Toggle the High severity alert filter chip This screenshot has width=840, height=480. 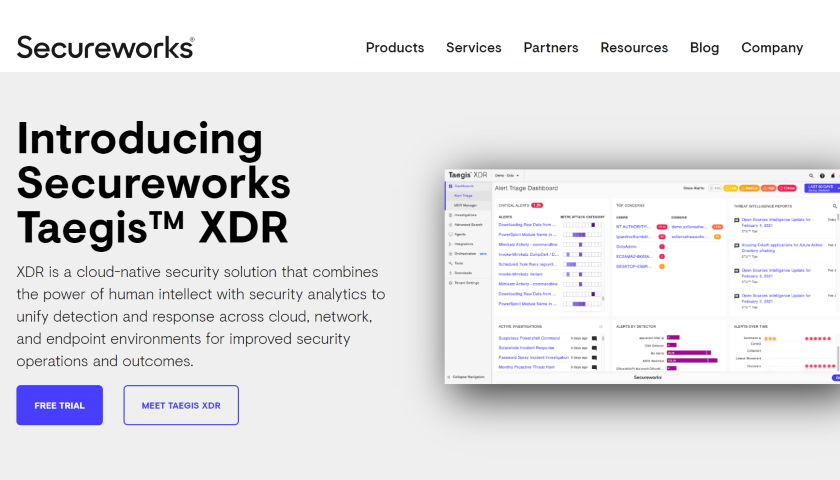pos(769,188)
